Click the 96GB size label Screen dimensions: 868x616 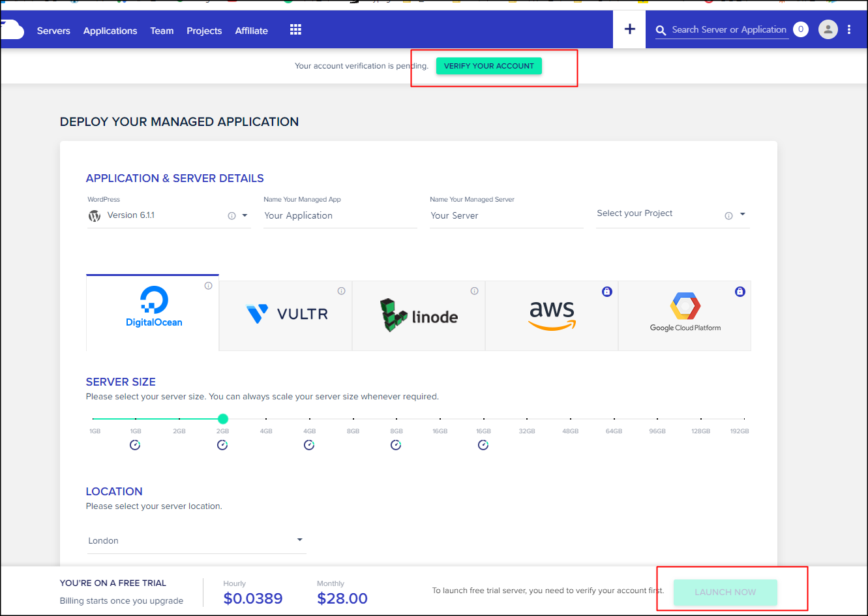point(657,431)
